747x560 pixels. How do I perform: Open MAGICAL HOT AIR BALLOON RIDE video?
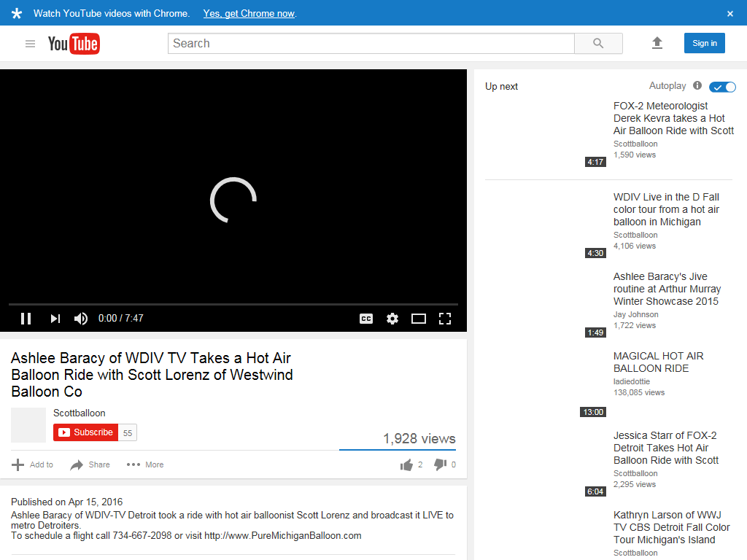659,362
